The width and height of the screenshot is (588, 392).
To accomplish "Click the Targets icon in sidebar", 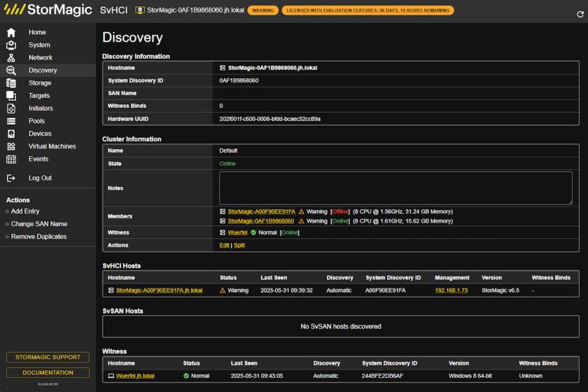I will pos(11,96).
